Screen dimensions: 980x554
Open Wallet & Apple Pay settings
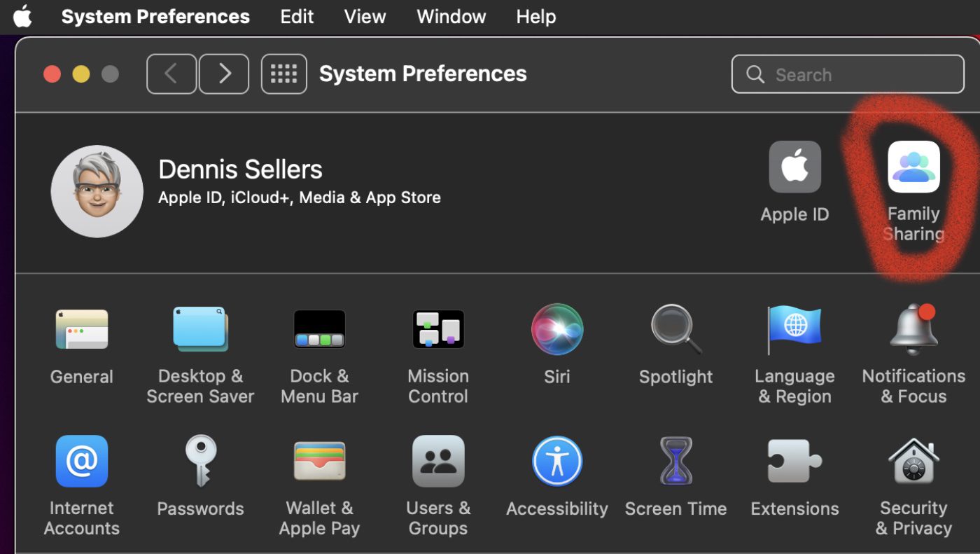[319, 462]
